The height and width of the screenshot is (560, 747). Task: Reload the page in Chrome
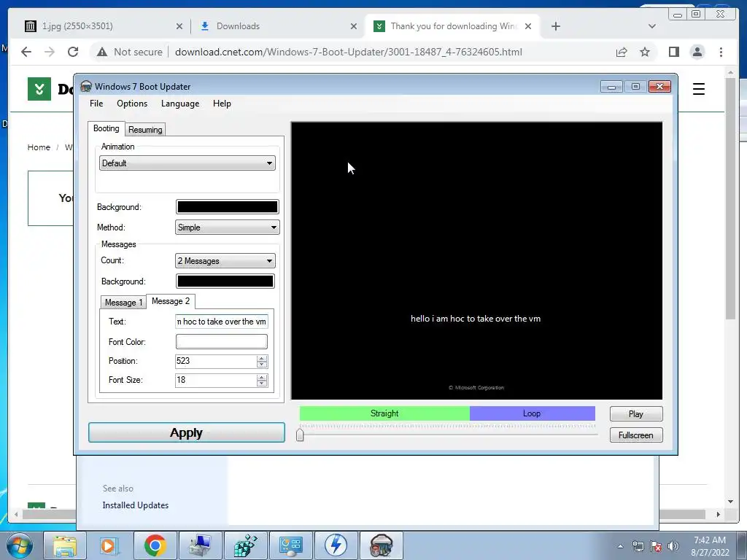click(x=73, y=52)
